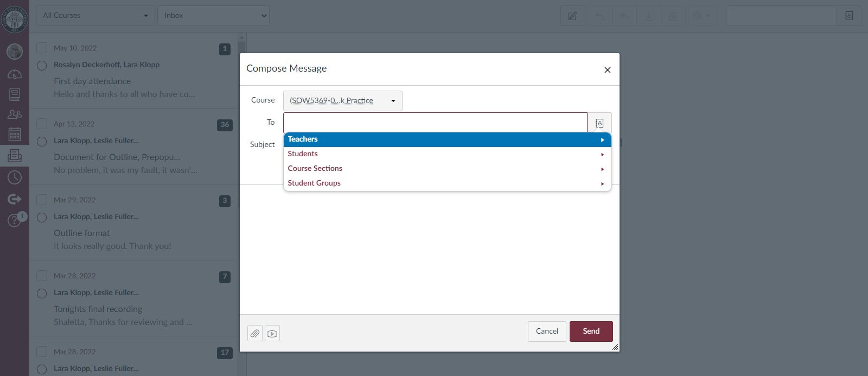Click into the To recipient field
The height and width of the screenshot is (376, 868).
(435, 123)
